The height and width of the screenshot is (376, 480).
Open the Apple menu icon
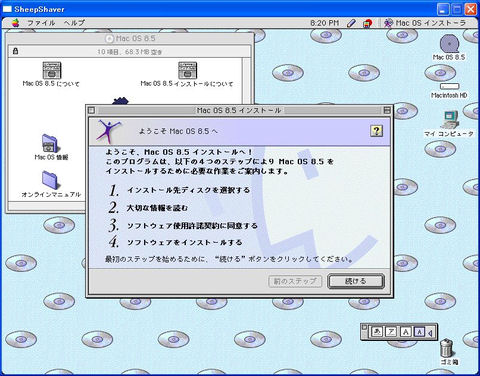[15, 23]
